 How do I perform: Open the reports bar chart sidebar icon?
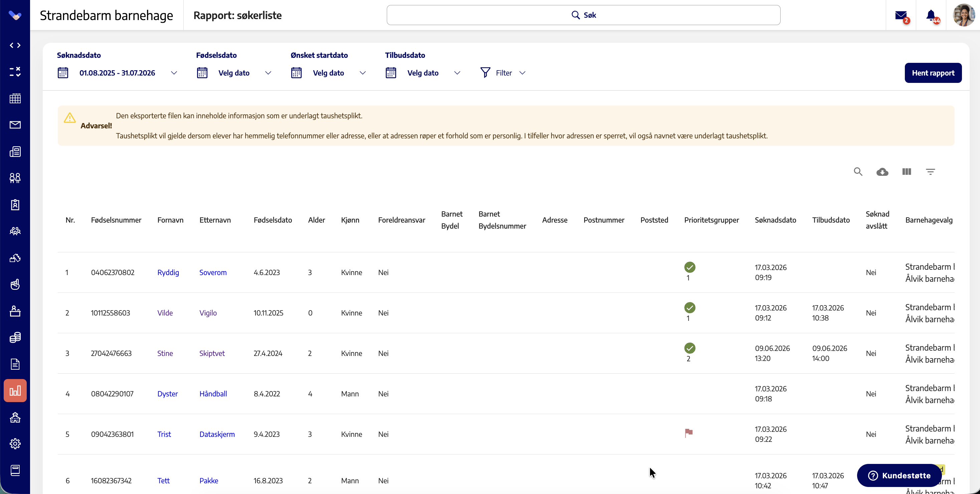coord(15,390)
